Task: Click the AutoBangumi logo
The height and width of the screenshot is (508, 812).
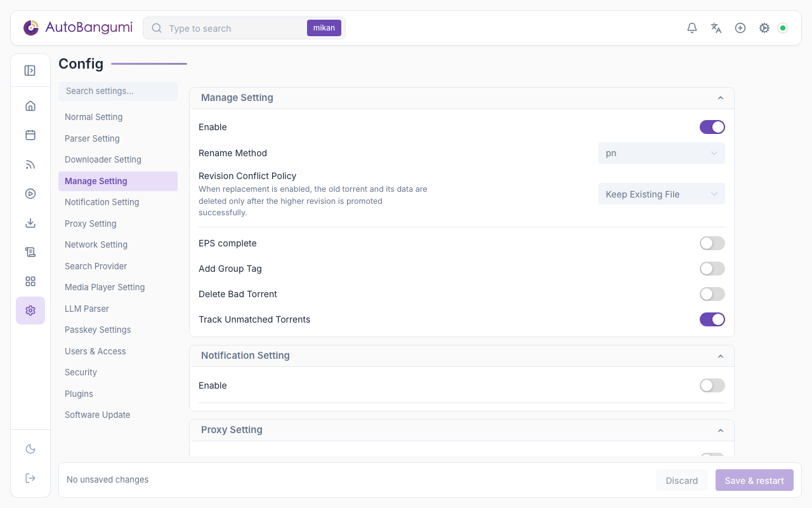Action: (78, 28)
